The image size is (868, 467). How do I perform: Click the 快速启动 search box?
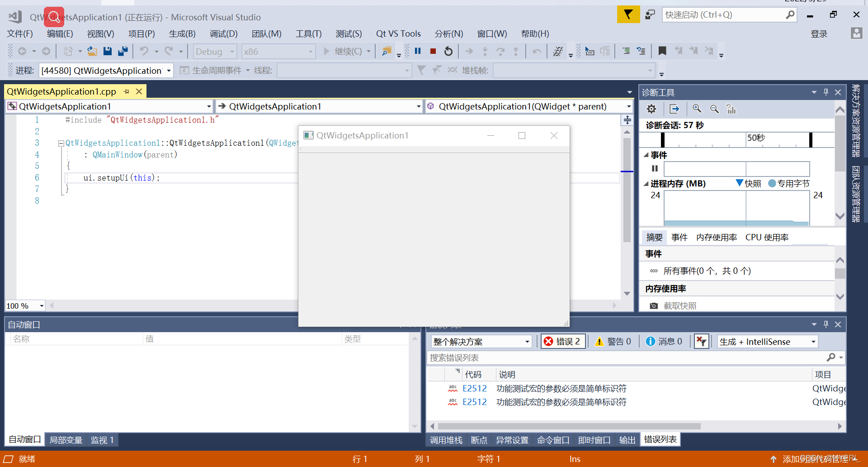(729, 15)
